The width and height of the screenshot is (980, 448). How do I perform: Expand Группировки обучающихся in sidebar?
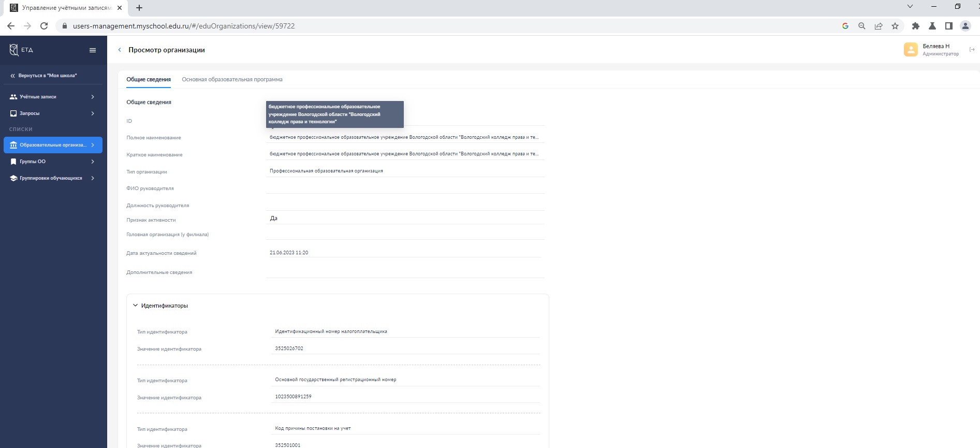coord(53,178)
